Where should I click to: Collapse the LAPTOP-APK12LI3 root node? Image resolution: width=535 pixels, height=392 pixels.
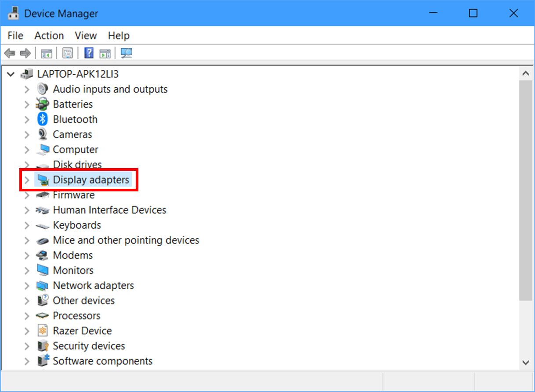11,74
